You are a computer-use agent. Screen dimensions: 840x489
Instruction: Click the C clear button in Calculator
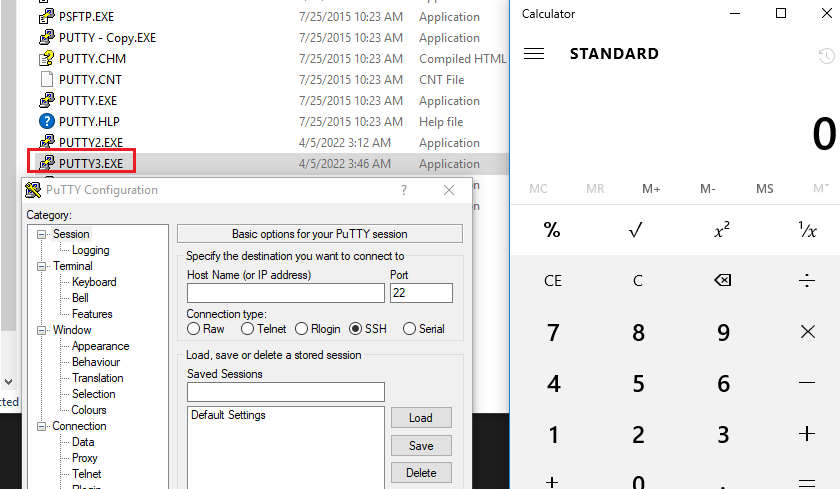[x=638, y=281]
